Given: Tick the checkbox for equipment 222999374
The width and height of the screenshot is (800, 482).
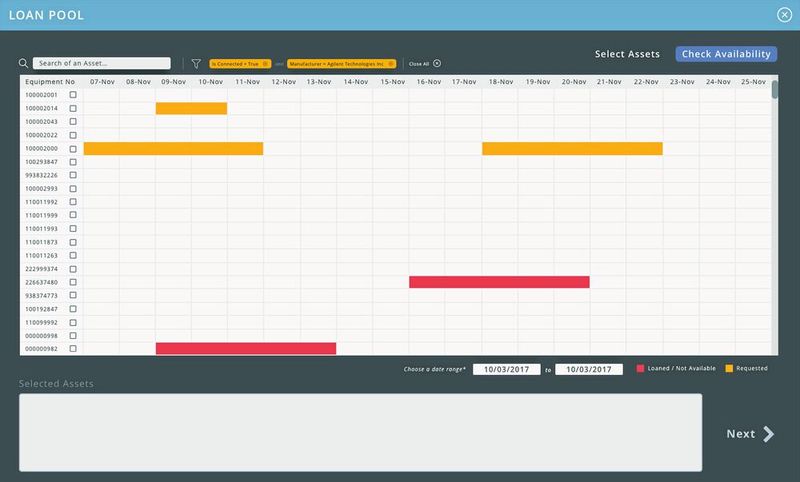Looking at the screenshot, I should 73,269.
